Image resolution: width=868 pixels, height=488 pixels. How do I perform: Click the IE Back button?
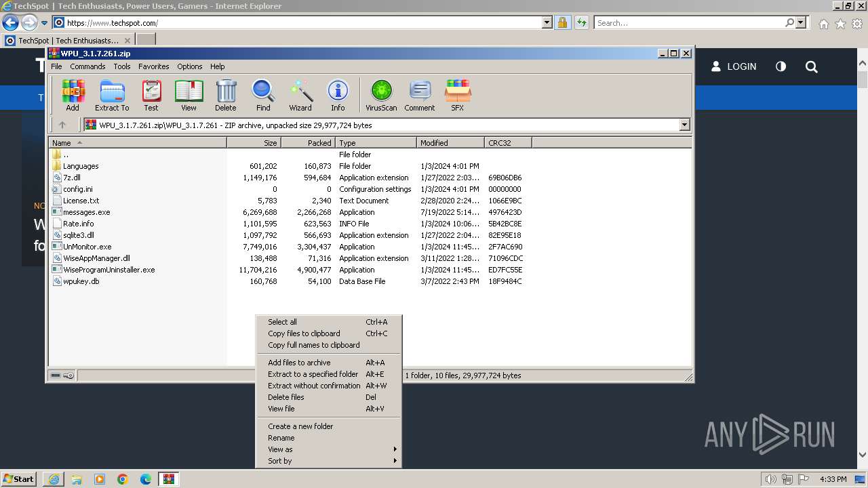tap(10, 22)
